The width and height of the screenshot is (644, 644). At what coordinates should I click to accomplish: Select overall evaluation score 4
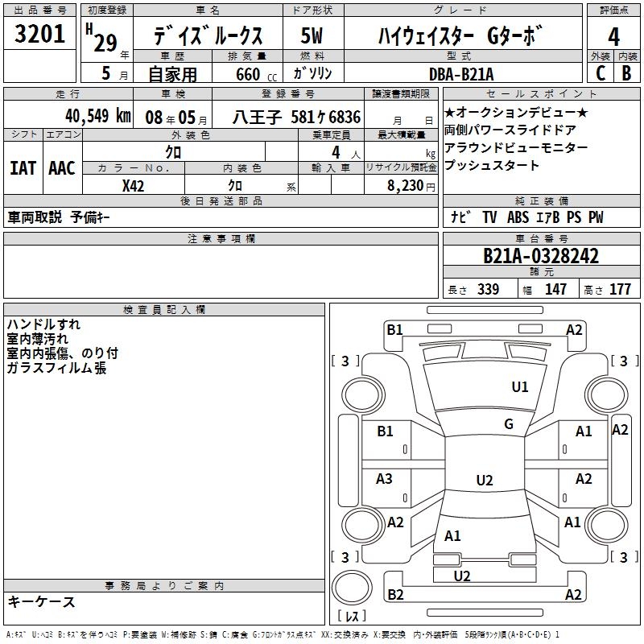pyautogui.click(x=613, y=37)
